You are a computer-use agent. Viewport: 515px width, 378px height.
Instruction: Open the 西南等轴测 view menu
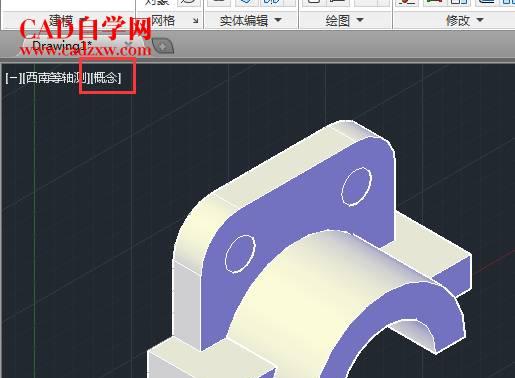point(55,78)
